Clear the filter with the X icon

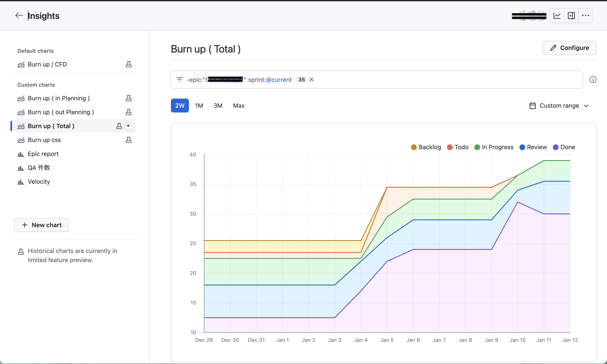tap(311, 79)
